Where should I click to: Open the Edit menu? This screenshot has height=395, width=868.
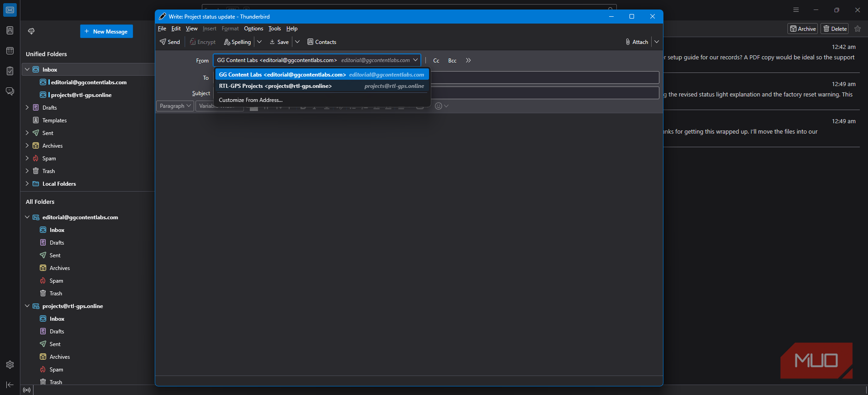click(176, 29)
